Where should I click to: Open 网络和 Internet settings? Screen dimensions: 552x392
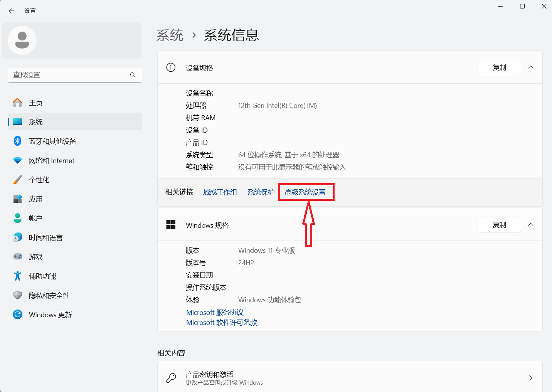52,160
